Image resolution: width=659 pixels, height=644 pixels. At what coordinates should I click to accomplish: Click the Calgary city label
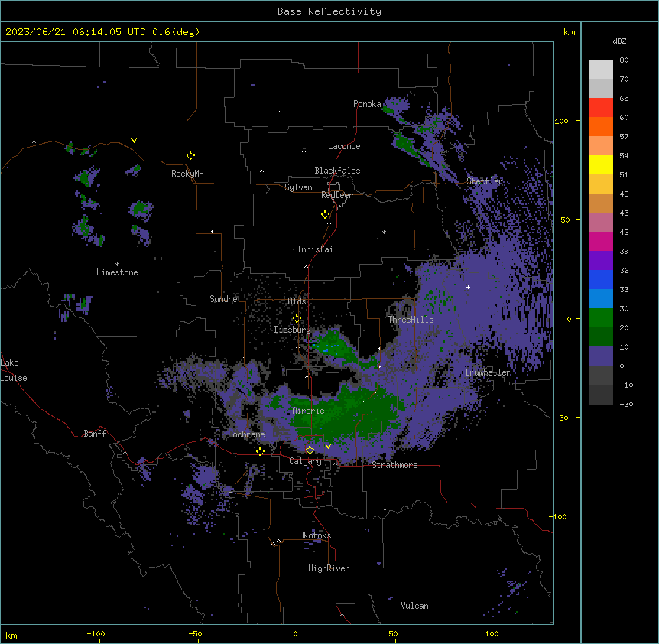(x=305, y=461)
